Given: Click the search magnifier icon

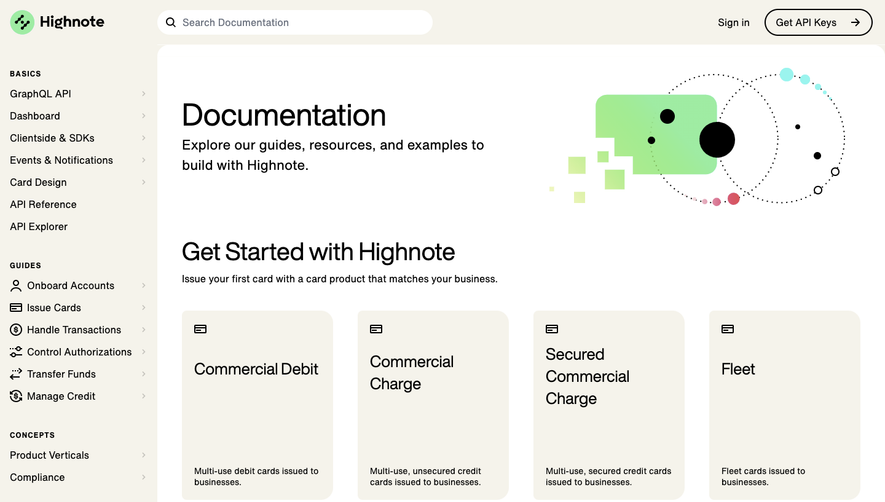Looking at the screenshot, I should point(170,23).
